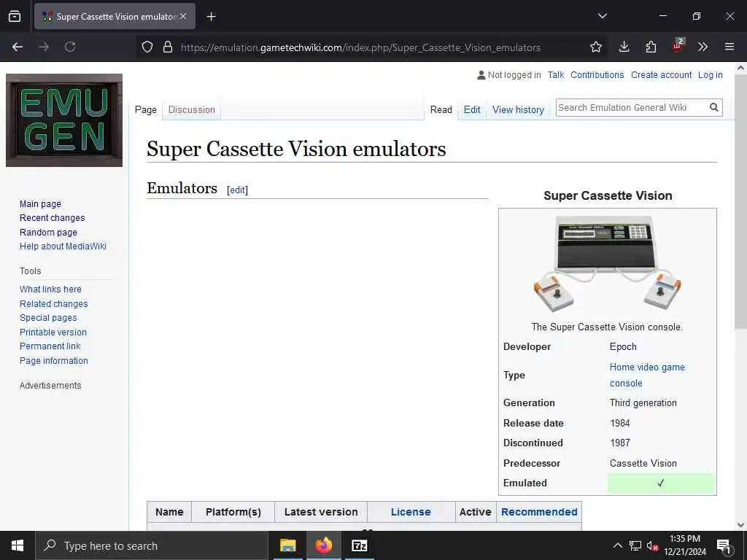Open the list all tabs chevron
Image resolution: width=747 pixels, height=560 pixels.
(602, 16)
